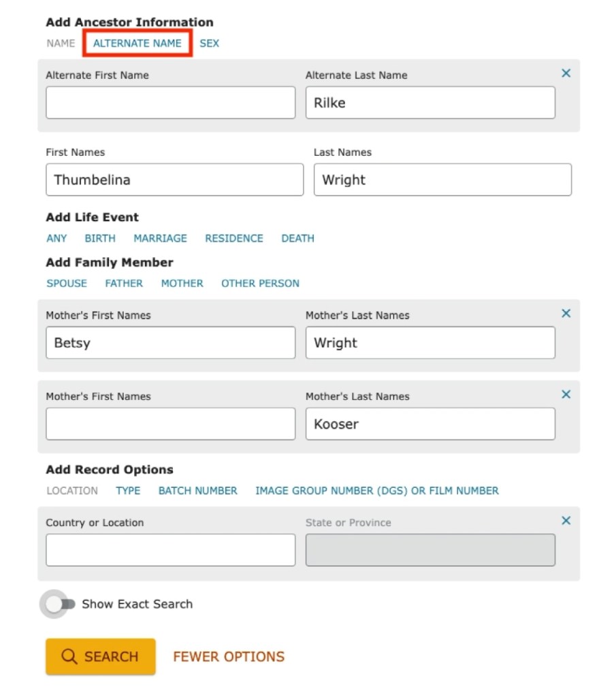Add a Death life event
The width and height of the screenshot is (616, 696).
[297, 238]
